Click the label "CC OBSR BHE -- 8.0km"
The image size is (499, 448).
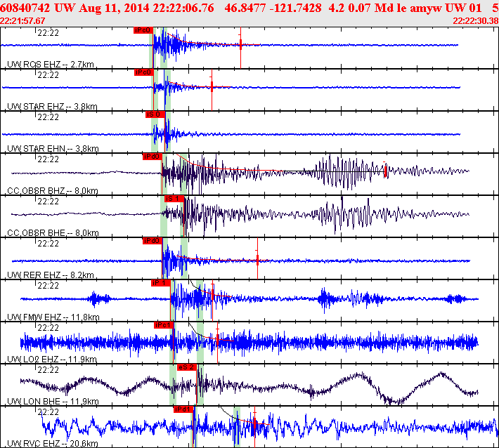[x=53, y=232]
